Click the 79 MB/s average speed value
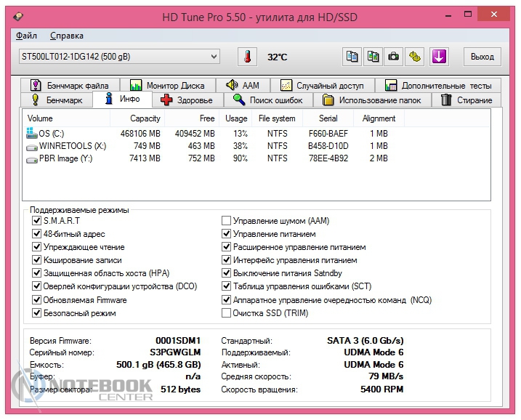 pos(386,376)
